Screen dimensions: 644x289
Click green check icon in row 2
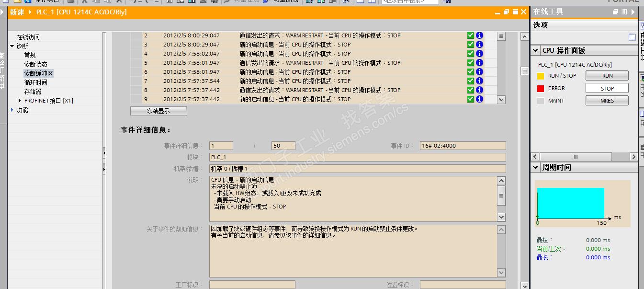pos(471,35)
